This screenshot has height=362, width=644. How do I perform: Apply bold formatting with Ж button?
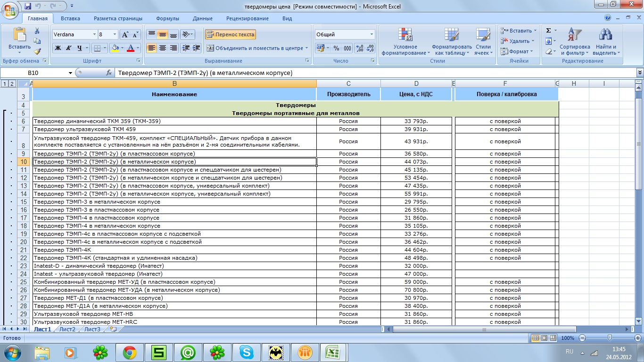coord(58,48)
